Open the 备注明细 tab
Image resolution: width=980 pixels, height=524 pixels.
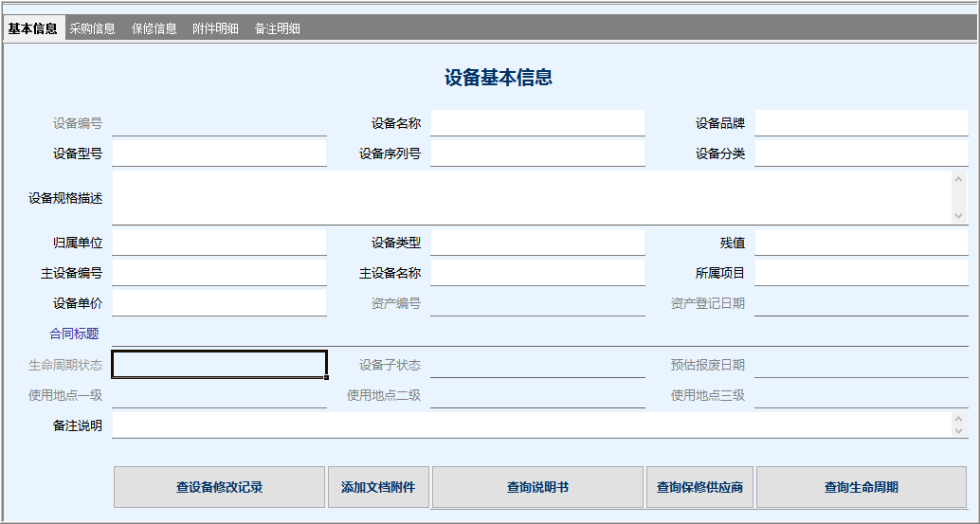point(277,28)
